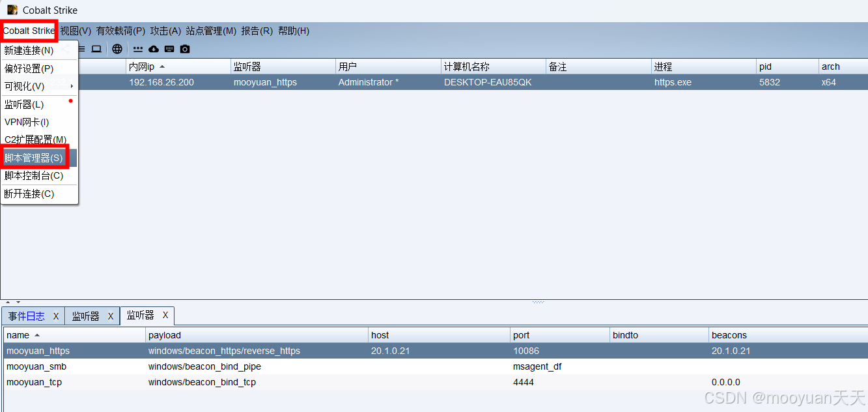This screenshot has height=412, width=868.
Task: Sort sessions by 计算机名称 column header
Action: 494,66
